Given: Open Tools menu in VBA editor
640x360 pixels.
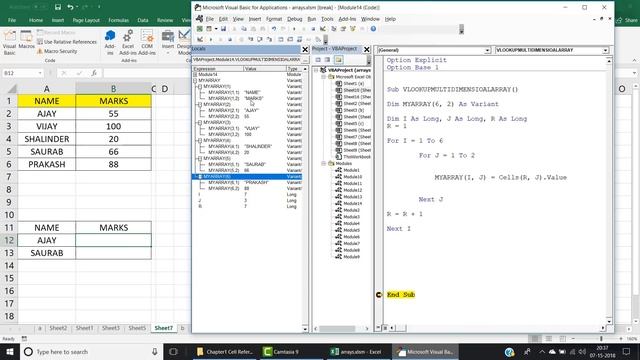Looking at the screenshot, I should 327,19.
